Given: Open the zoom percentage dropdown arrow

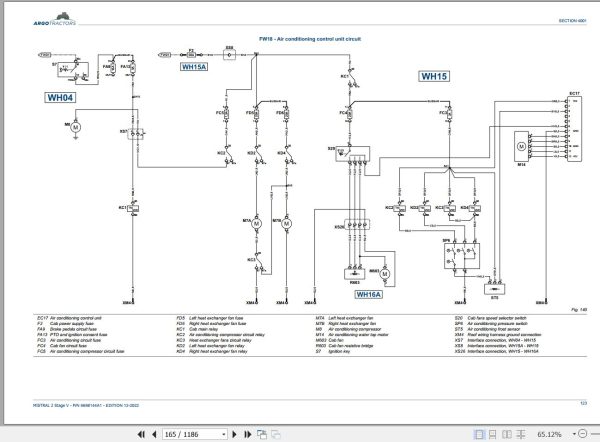Looking at the screenshot, I should click(x=574, y=434).
